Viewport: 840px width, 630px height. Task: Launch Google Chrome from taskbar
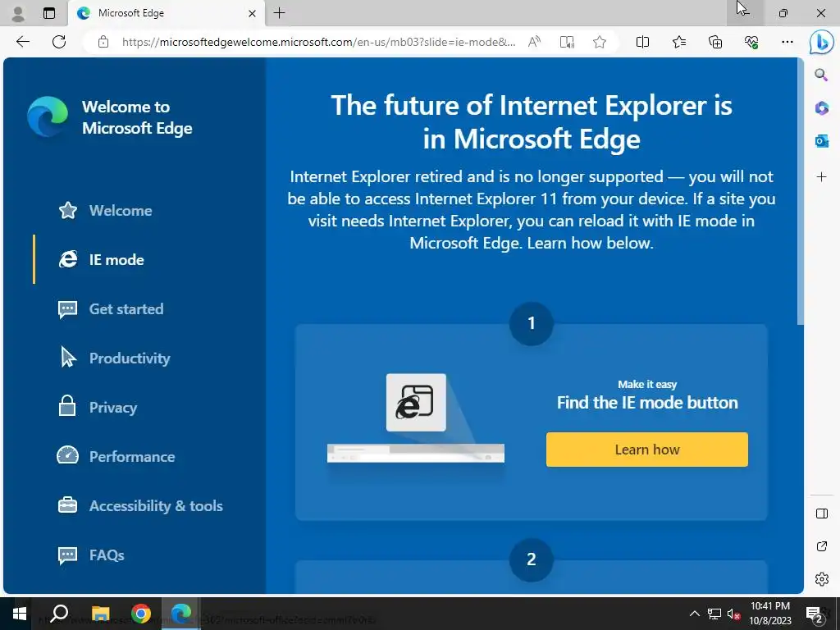click(x=141, y=614)
